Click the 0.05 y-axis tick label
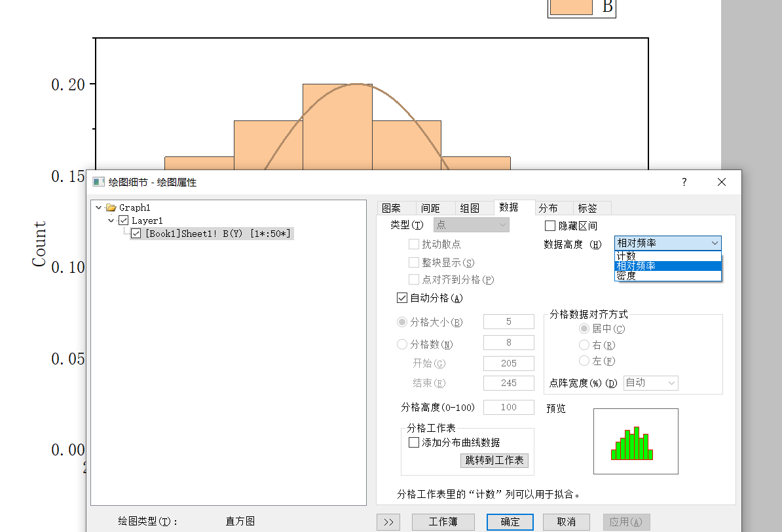This screenshot has height=532, width=782. tap(68, 359)
